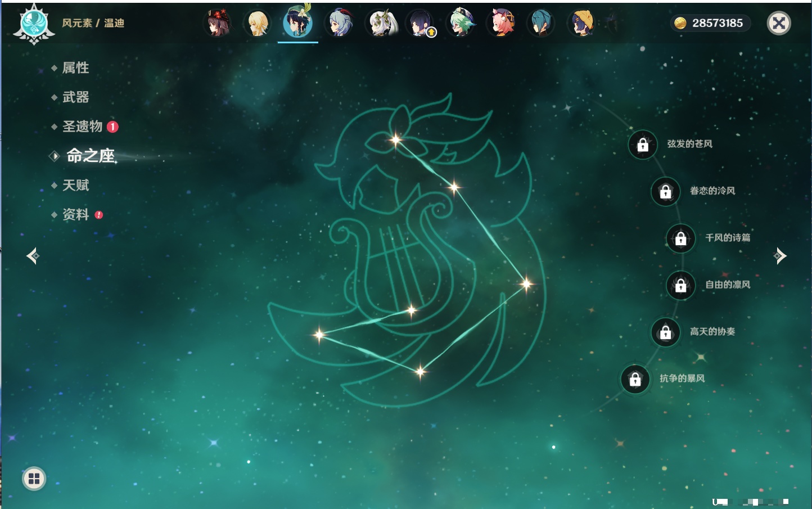Viewport: 812px width, 509px height.
Task: Open the 属性 attributes tab
Action: click(x=75, y=68)
